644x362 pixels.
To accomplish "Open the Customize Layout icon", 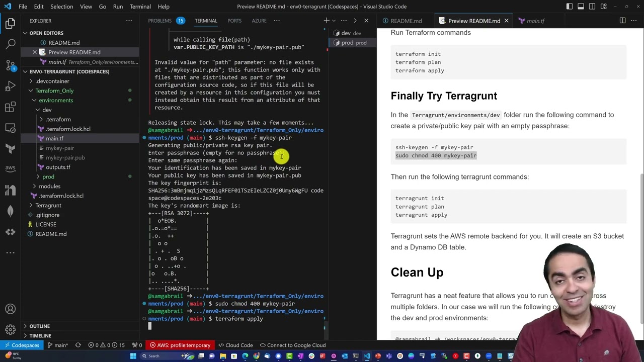I will (x=603, y=7).
